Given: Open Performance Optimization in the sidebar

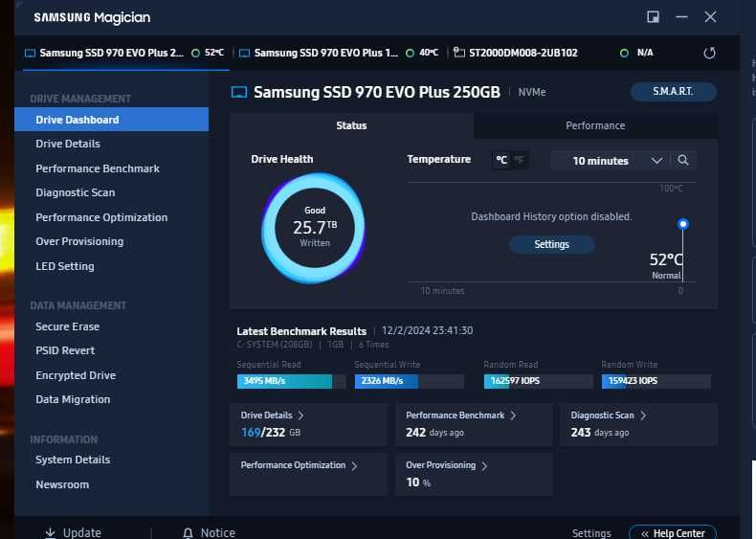Looking at the screenshot, I should click(101, 217).
